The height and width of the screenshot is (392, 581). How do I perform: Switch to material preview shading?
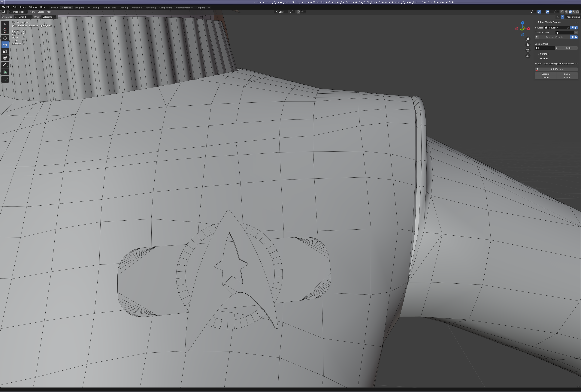[x=574, y=12]
